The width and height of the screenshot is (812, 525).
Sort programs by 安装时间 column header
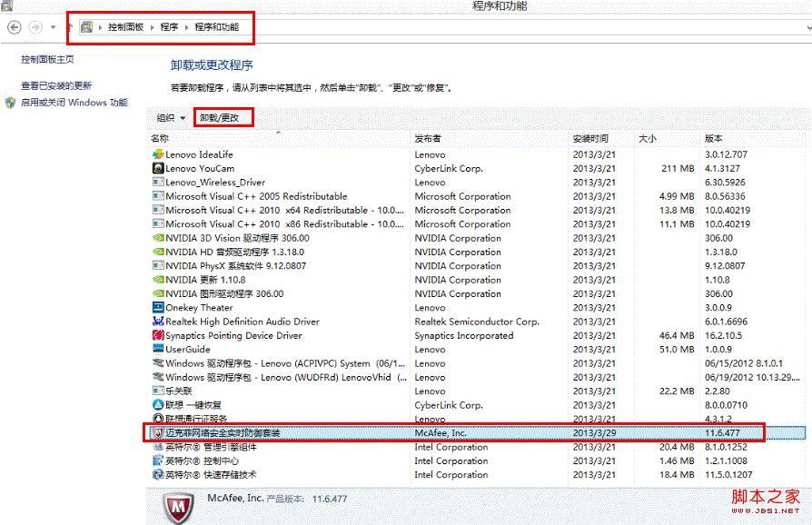click(x=590, y=138)
